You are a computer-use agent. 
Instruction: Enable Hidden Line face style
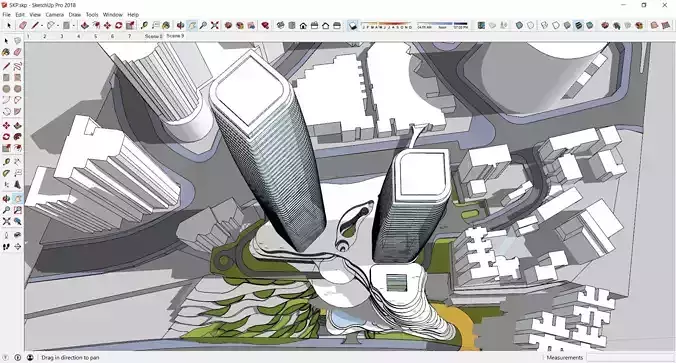(556, 25)
